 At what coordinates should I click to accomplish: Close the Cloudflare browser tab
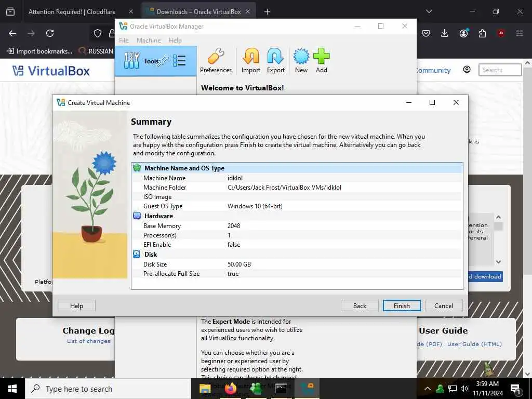[x=131, y=12]
